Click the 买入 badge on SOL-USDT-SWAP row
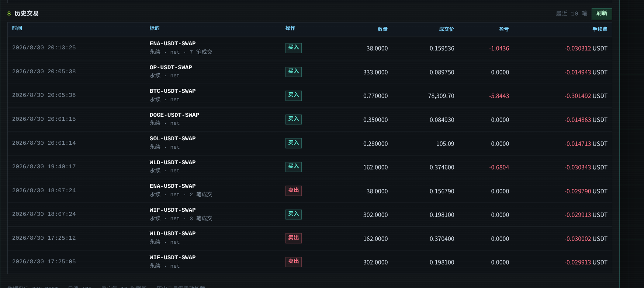Viewport: 644px width, 288px height. tap(293, 143)
